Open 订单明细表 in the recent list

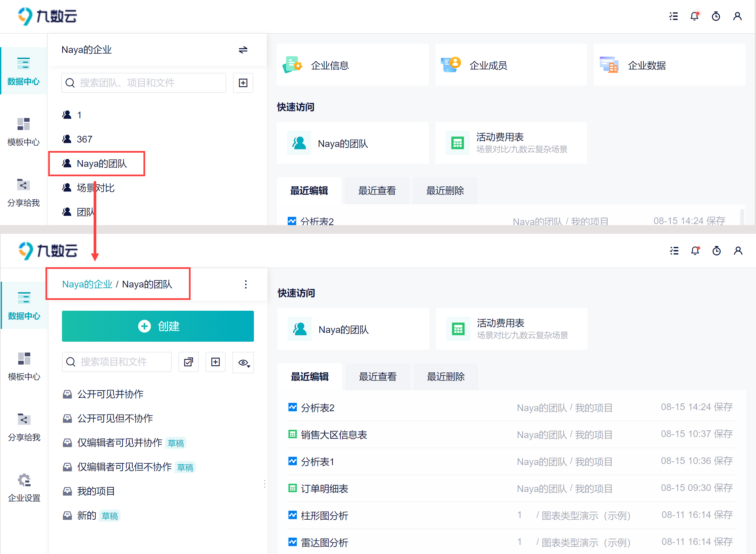pos(512,489)
